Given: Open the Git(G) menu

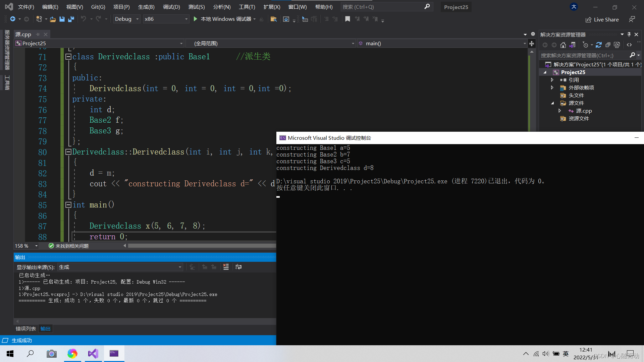Looking at the screenshot, I should click(98, 7).
